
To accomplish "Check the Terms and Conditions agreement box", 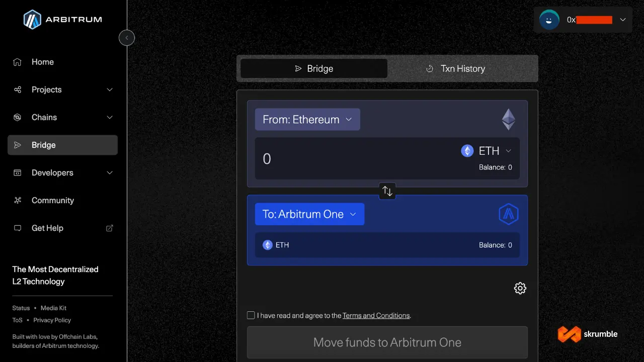I will tap(251, 315).
